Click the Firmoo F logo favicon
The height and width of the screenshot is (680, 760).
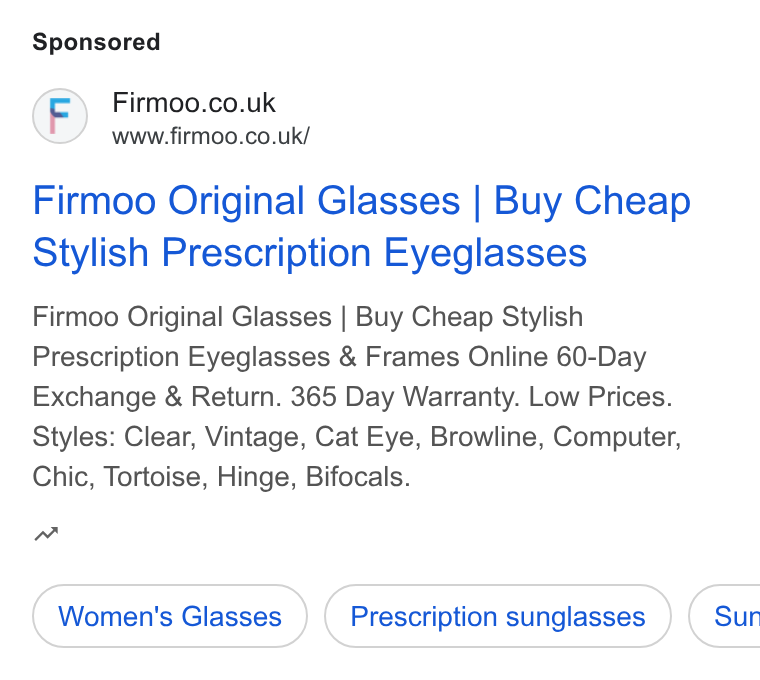click(x=60, y=116)
